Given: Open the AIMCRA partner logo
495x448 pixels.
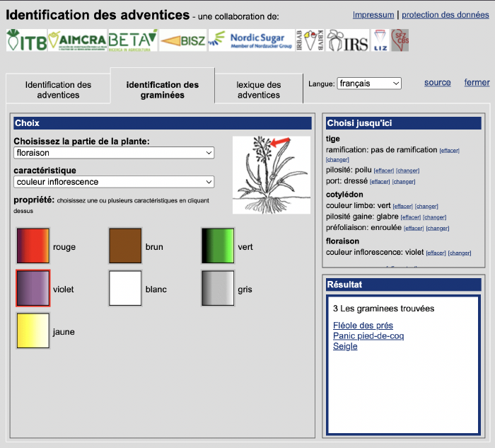Looking at the screenshot, I should (x=78, y=41).
